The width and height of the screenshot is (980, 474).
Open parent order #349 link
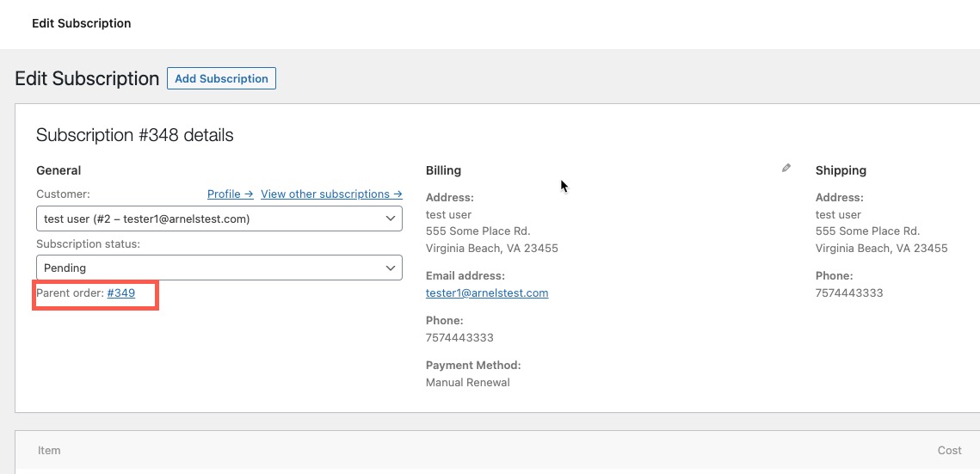tap(121, 293)
